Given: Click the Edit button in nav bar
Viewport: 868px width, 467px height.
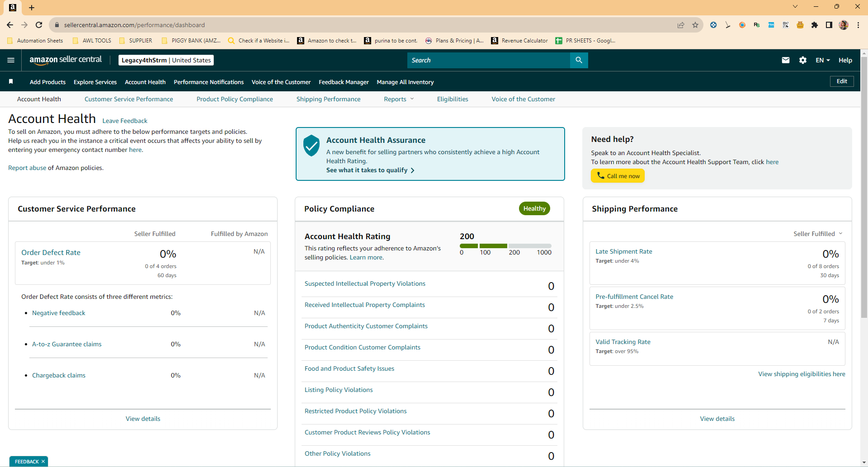Looking at the screenshot, I should coord(842,81).
